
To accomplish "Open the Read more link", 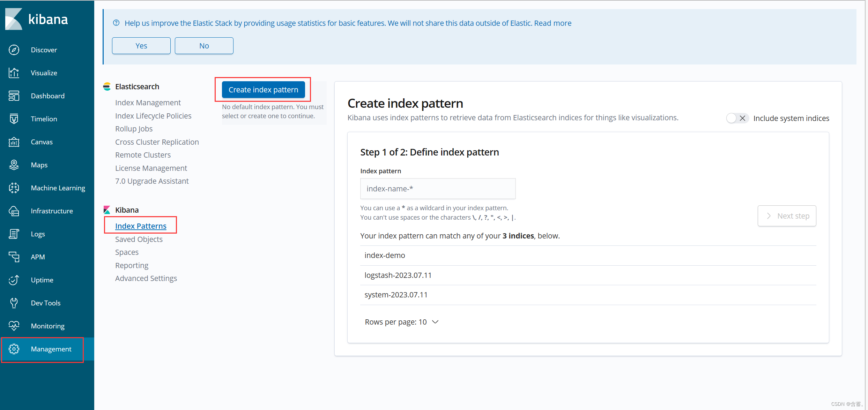I will [552, 23].
